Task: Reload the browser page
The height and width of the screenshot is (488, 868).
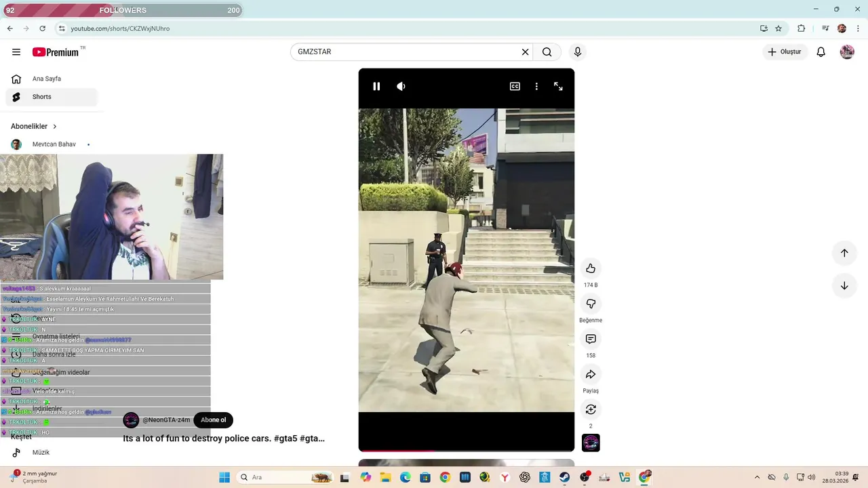Action: [x=42, y=28]
